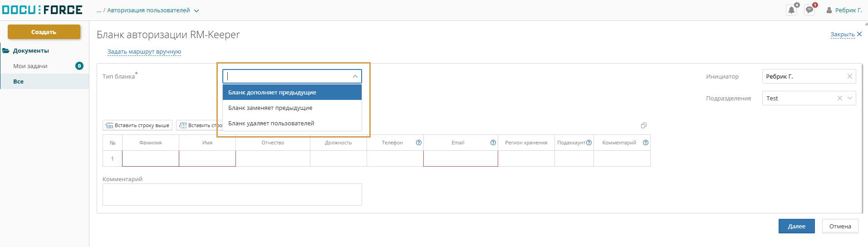Click the Имя column header
This screenshot has height=247, width=868.
coord(207,143)
